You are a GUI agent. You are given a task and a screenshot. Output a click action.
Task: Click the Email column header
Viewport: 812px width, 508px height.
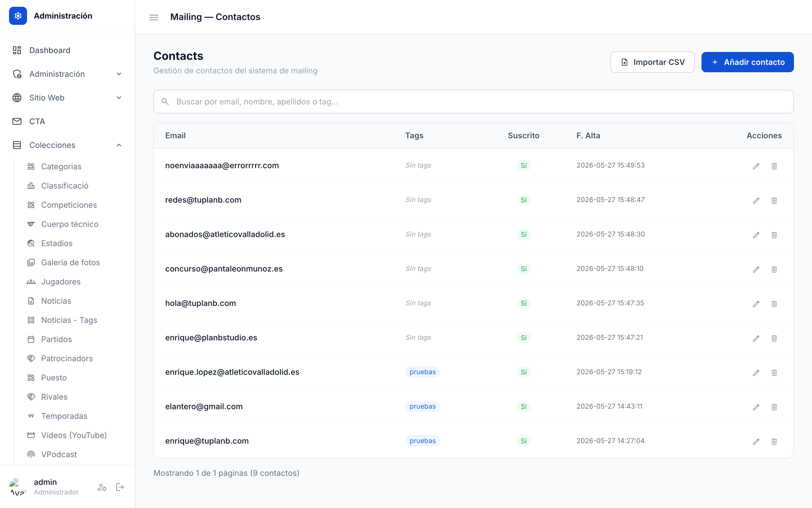pos(175,135)
